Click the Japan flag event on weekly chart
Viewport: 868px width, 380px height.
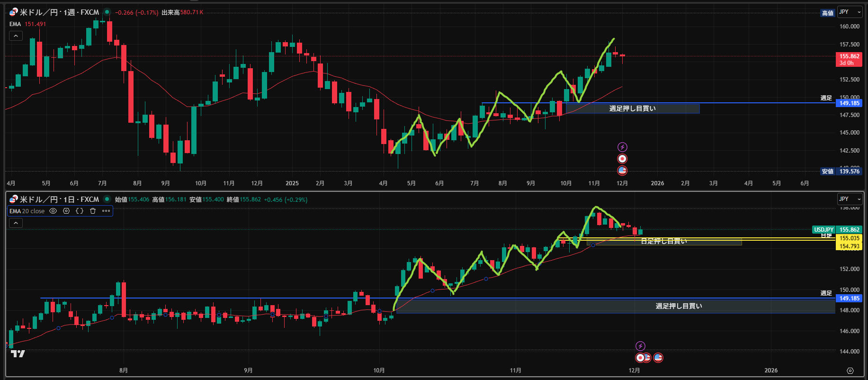point(622,159)
